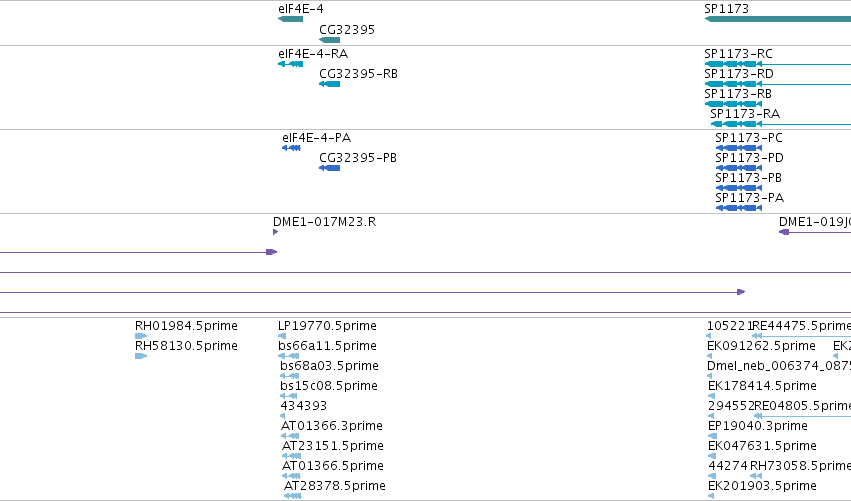This screenshot has width=851, height=501.
Task: Click the SP1173-PD label
Action: (749, 158)
